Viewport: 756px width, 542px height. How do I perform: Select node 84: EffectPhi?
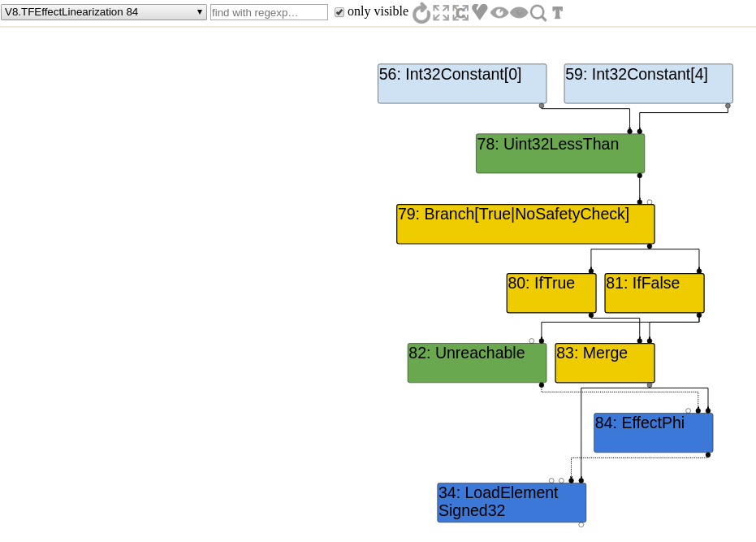coord(654,433)
